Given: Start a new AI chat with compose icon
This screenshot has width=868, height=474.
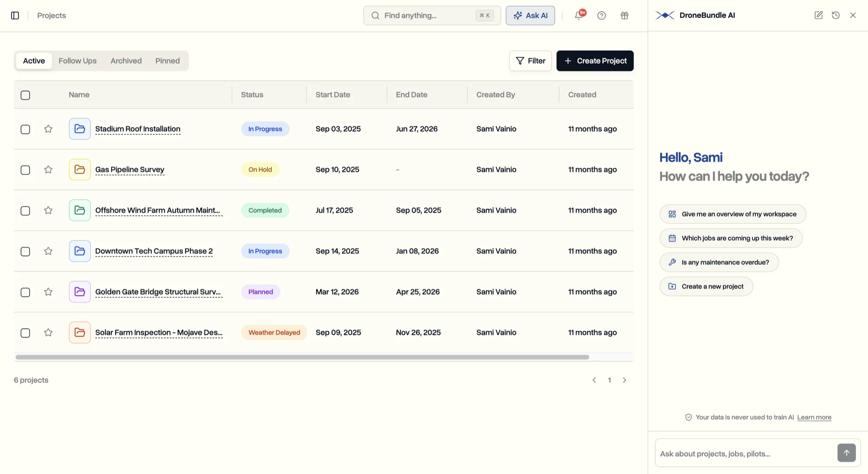Looking at the screenshot, I should point(819,15).
